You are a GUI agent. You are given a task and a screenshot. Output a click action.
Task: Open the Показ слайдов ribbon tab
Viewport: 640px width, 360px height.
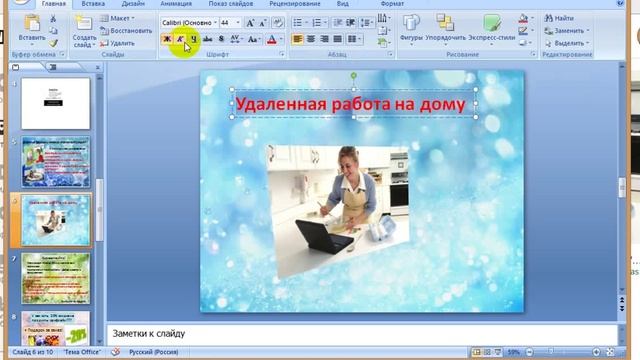tap(231, 4)
